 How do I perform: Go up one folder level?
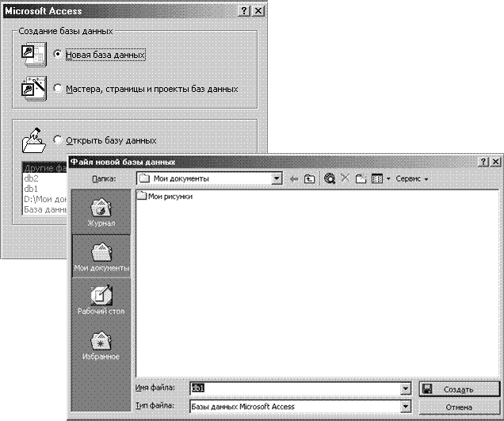[x=310, y=178]
